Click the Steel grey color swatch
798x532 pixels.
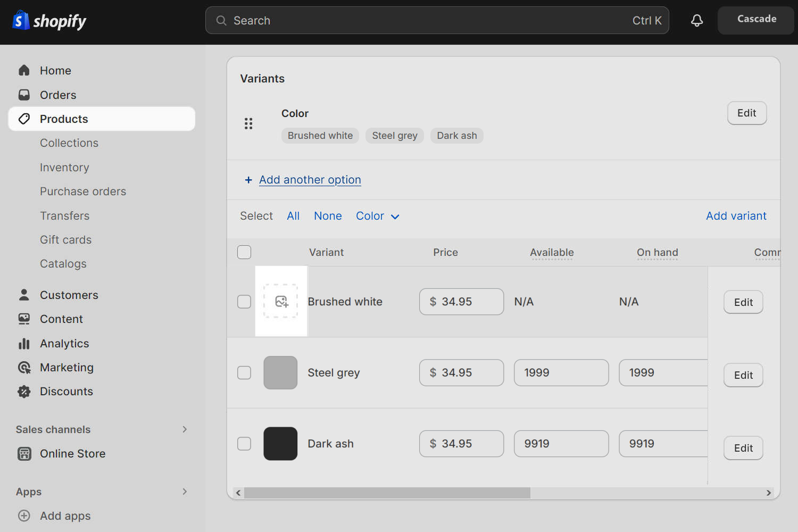[x=280, y=372]
